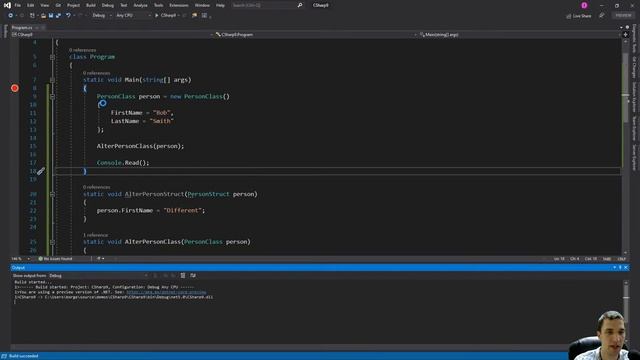
Task: Click the Live Share button
Action: 579,16
